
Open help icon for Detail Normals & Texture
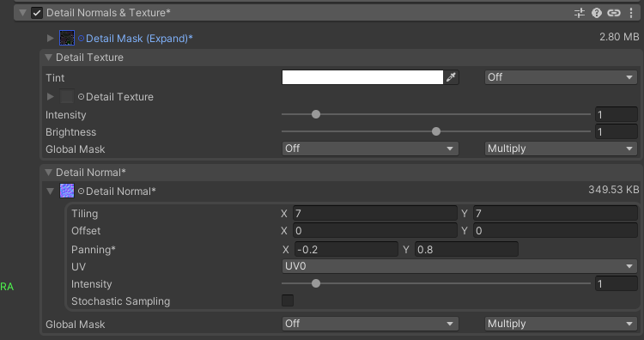point(597,13)
